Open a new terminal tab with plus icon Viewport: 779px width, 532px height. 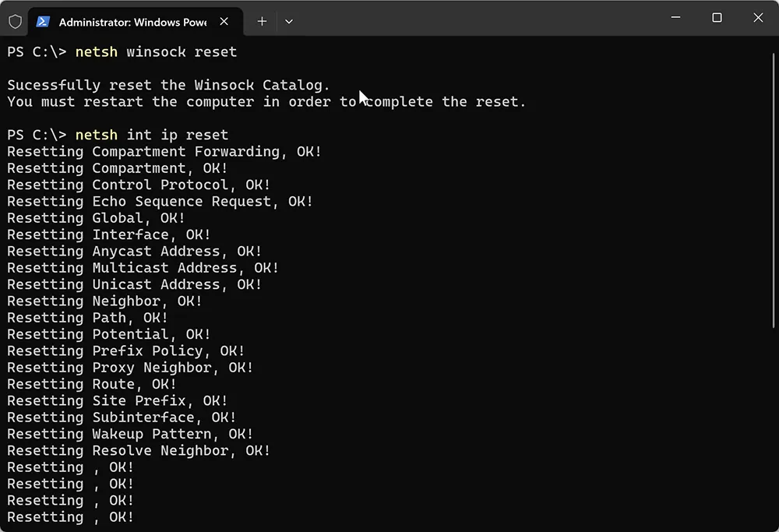(262, 21)
